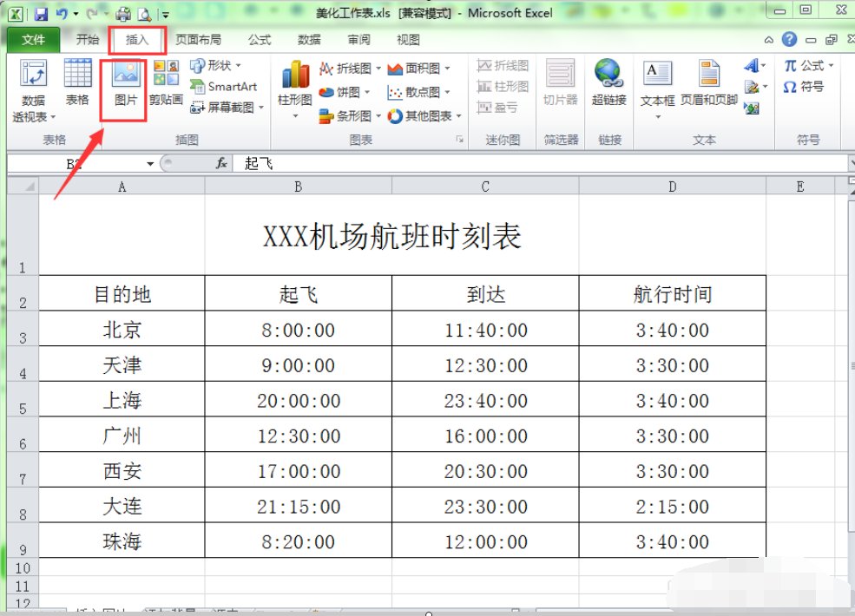Switch to the 开始 (Home) ribbon tab

88,39
